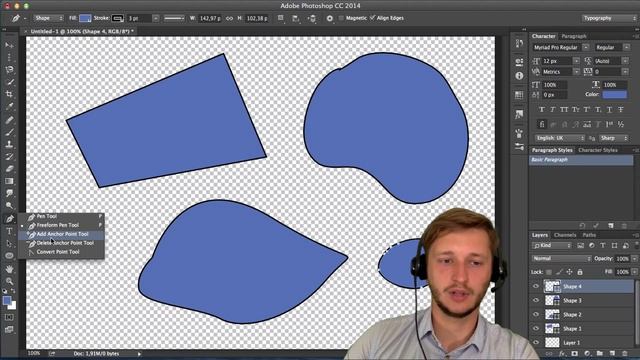
Task: Toggle the Align Edges checkbox
Action: [x=372, y=18]
